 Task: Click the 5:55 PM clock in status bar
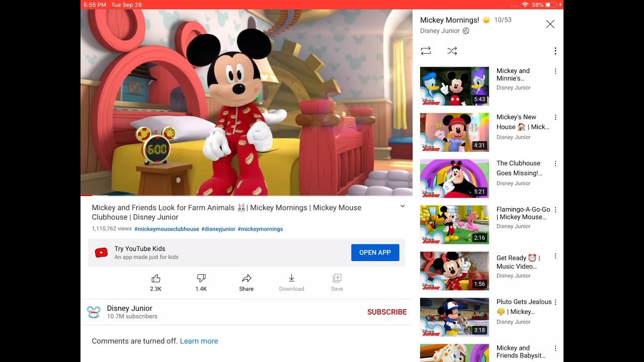[95, 5]
